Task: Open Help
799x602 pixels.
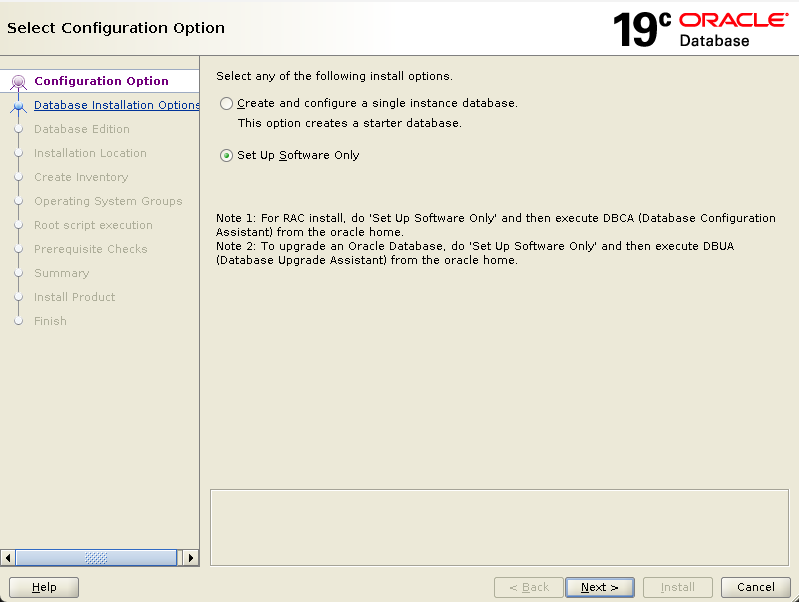Action: point(44,587)
